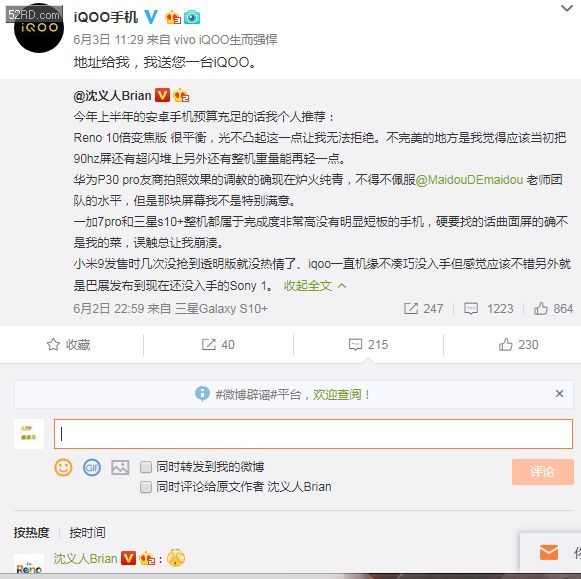
Task: Focus the comment text input box
Action: coord(313,434)
